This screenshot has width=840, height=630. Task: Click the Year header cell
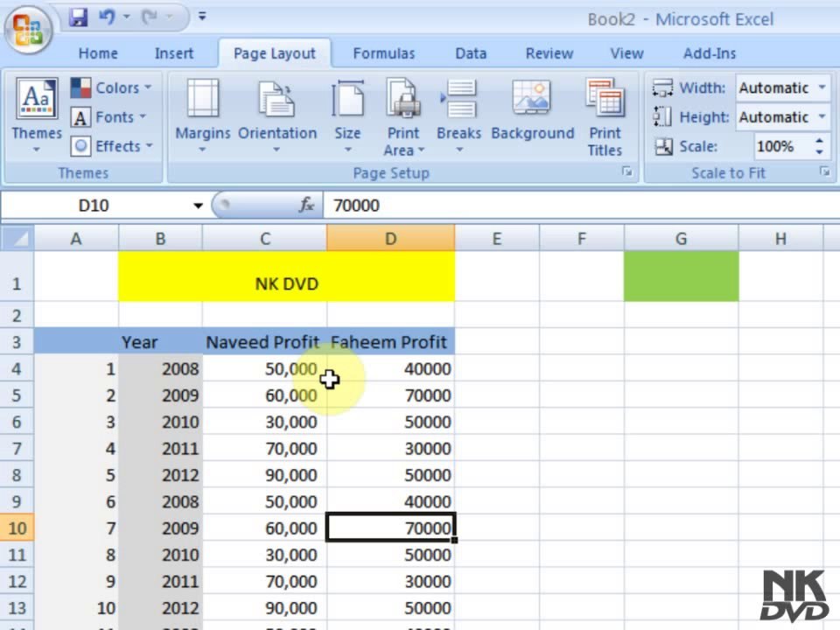160,342
